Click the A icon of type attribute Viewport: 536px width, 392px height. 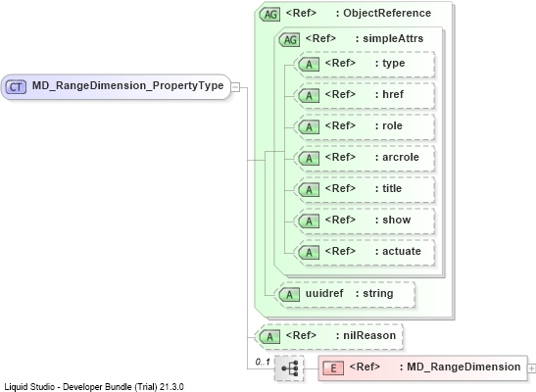click(309, 65)
